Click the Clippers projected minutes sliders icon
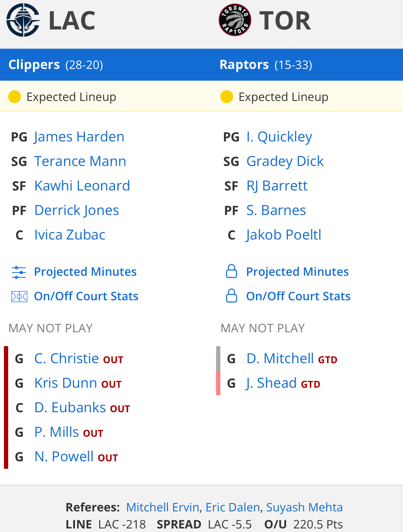 tap(19, 272)
